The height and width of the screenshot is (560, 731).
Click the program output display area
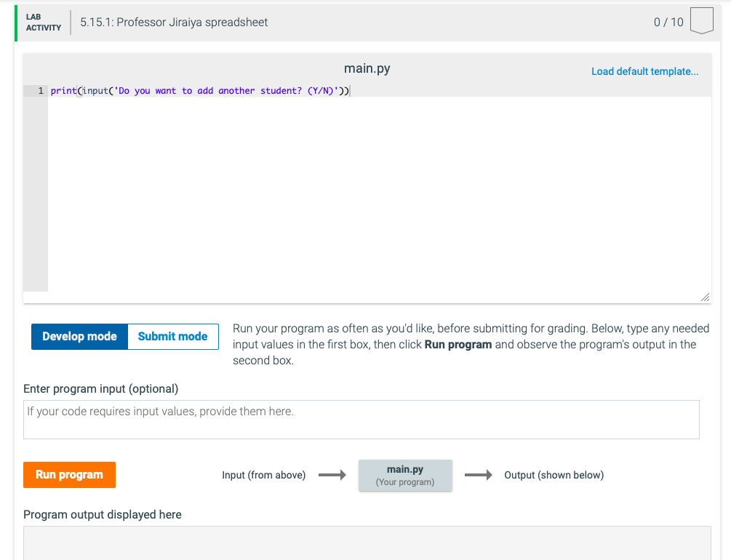(x=367, y=543)
